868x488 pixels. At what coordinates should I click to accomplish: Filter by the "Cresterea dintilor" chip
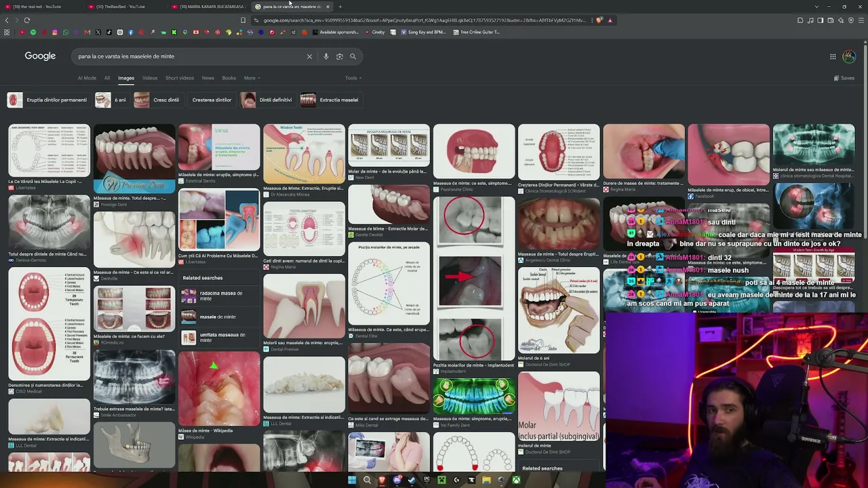coord(212,100)
